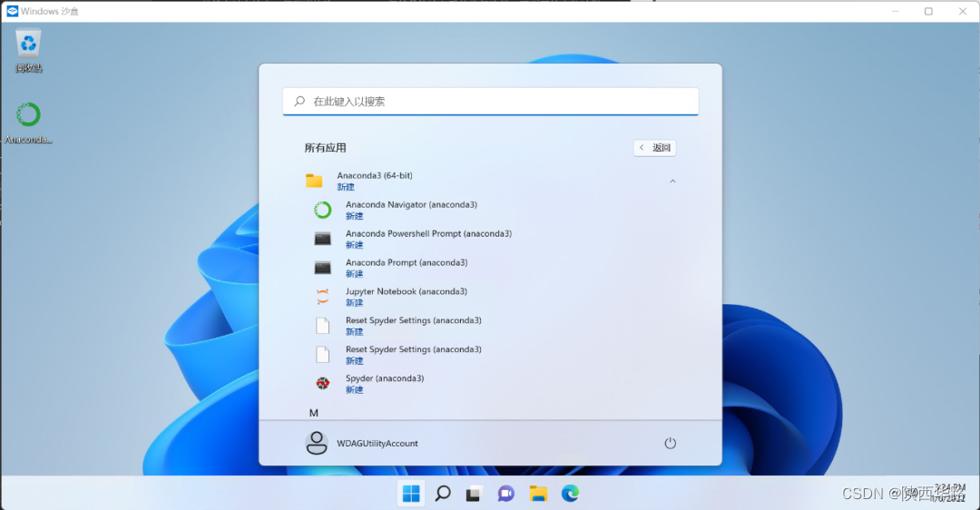Launch Spyder (anaconda3) entry

click(x=489, y=383)
